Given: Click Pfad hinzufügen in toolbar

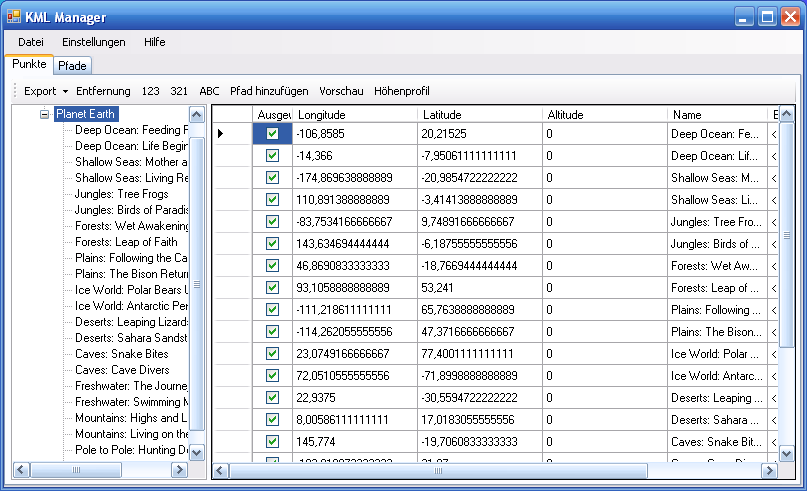Looking at the screenshot, I should coord(269,91).
